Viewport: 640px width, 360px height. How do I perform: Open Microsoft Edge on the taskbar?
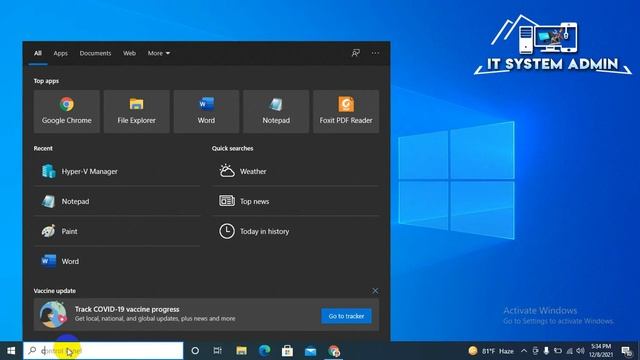[x=264, y=351]
